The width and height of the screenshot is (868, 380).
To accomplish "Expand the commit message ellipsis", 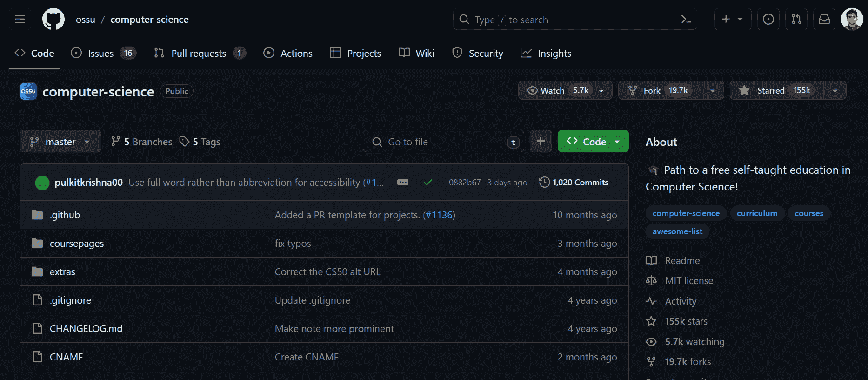I will (403, 182).
